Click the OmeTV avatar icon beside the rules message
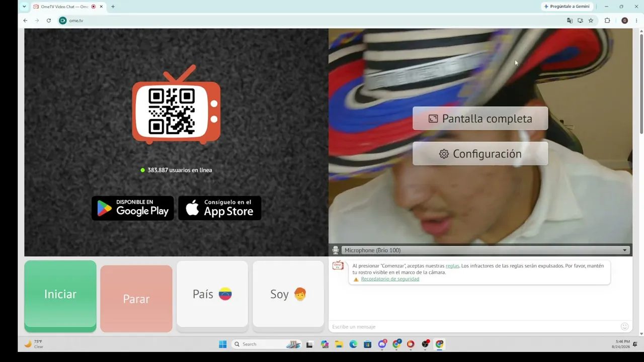This screenshot has width=644, height=362. coord(338,265)
